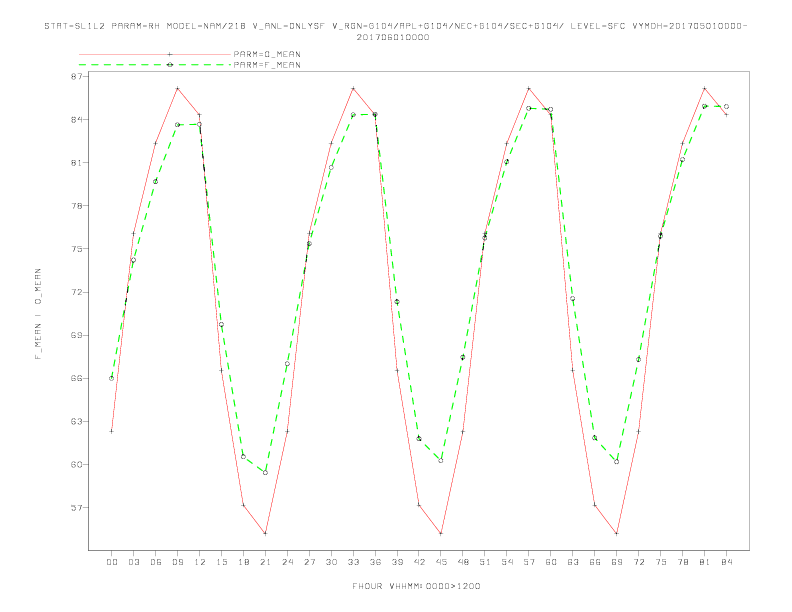
Task: Click the F_MEAN circle marker at hour 00
Action: point(112,378)
